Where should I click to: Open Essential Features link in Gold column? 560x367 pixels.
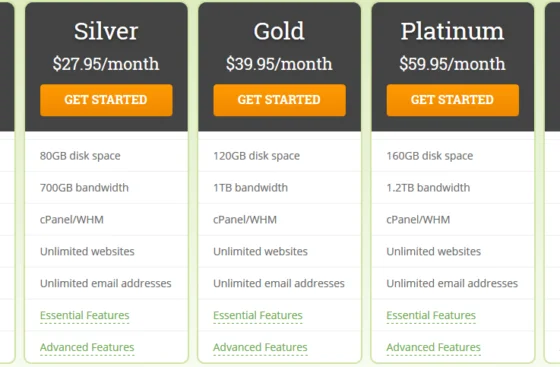tap(258, 316)
